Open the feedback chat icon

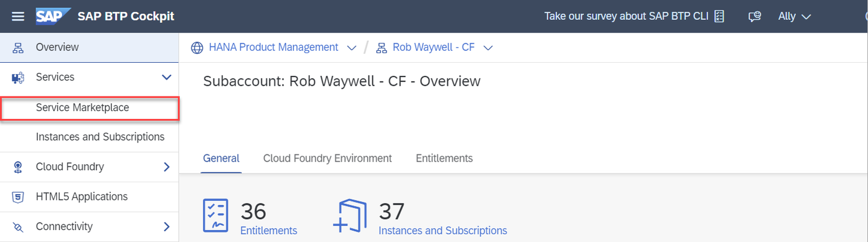pos(755,16)
